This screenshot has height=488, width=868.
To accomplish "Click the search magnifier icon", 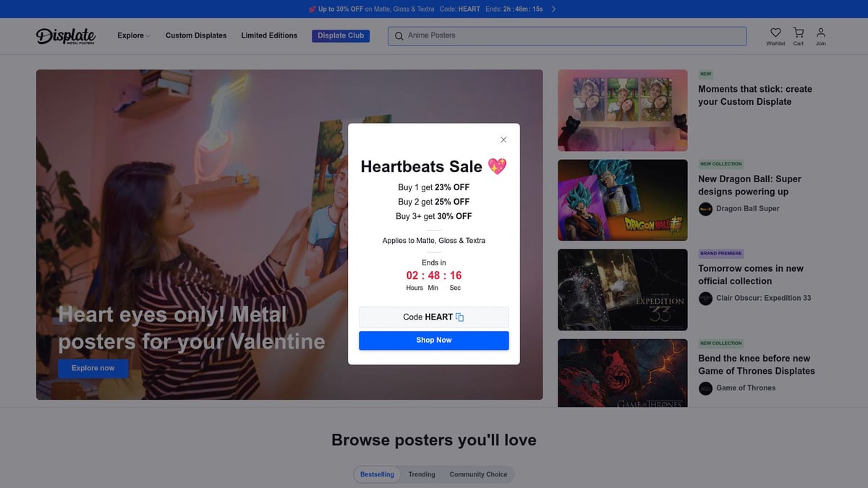I will [399, 36].
